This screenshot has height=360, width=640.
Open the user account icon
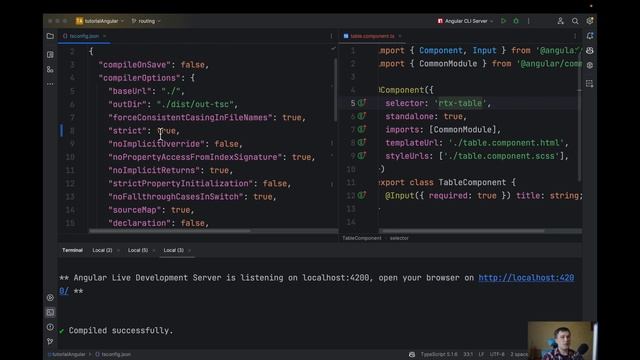point(560,21)
